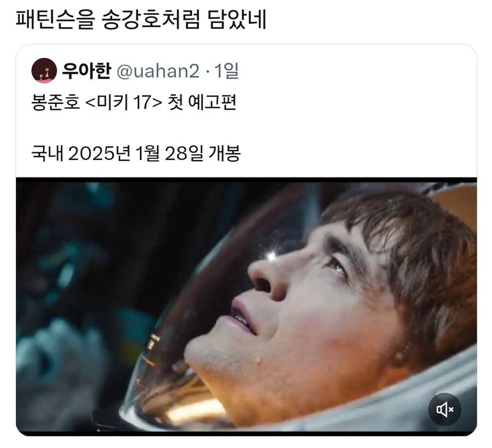Click the word 패틴슨을 in the main post
492x448 pixels.
click(x=55, y=20)
